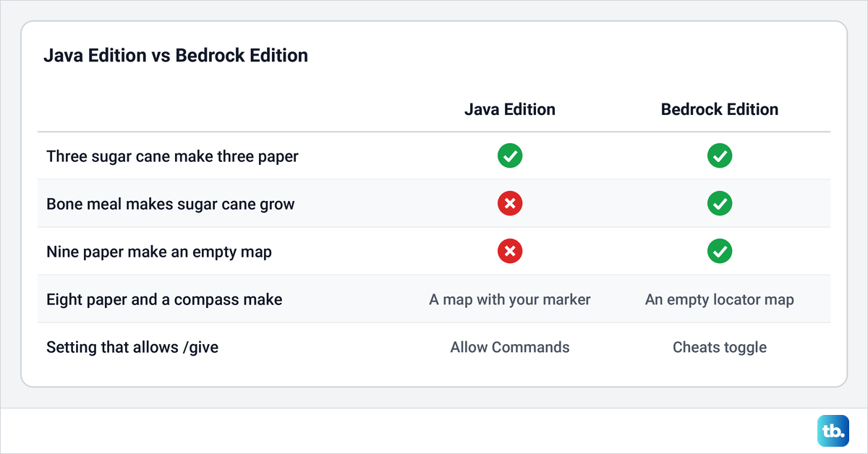This screenshot has height=454, width=868.
Task: Select the 'Java Edition' column header
Action: pos(510,110)
